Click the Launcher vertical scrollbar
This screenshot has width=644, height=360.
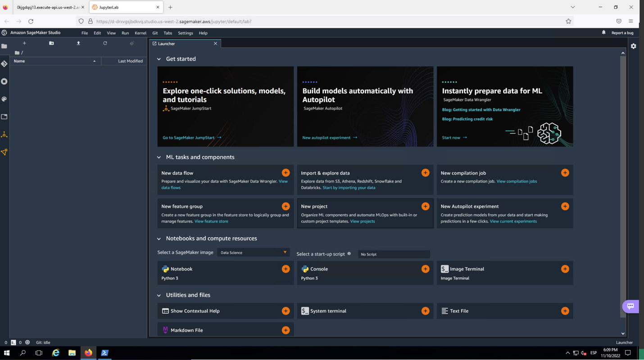[x=623, y=187]
